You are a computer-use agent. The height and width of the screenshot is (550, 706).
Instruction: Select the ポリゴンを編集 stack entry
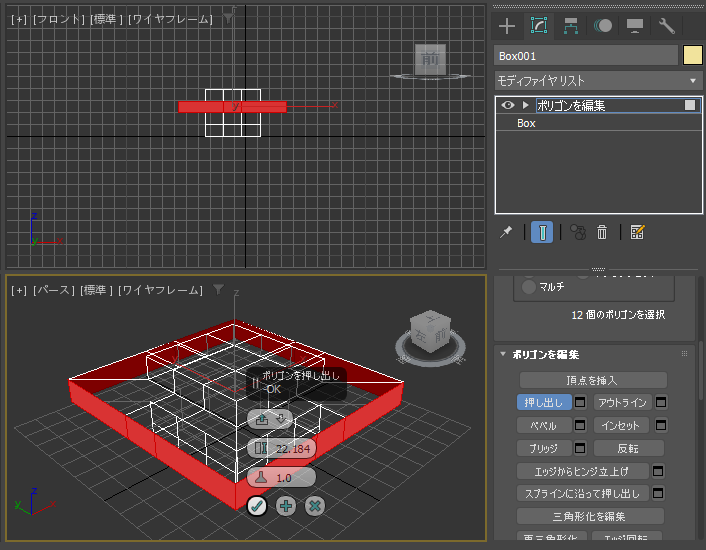coord(598,105)
